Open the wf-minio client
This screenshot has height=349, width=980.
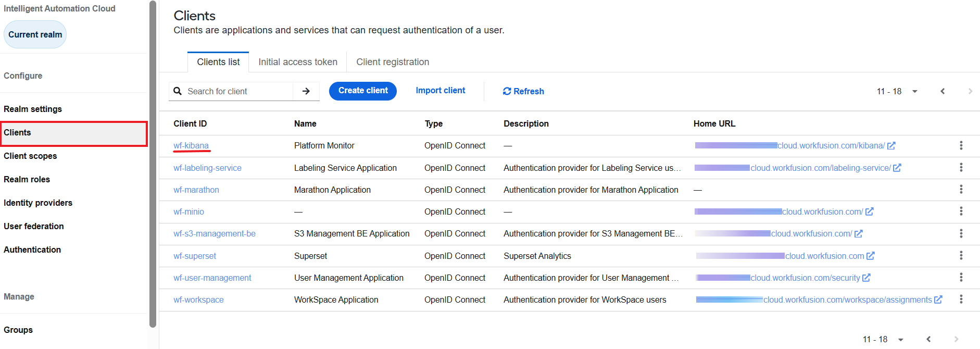(x=189, y=211)
